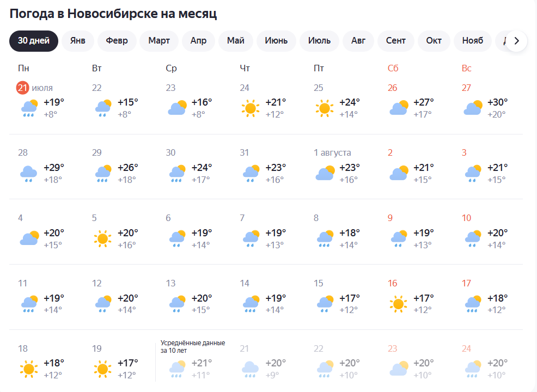537x392 pixels.
Task: Click the rainy cloud icon for July 21
Action: (29, 108)
